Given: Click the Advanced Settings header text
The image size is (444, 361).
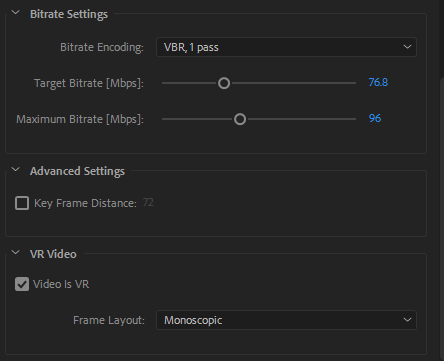Looking at the screenshot, I should (77, 171).
